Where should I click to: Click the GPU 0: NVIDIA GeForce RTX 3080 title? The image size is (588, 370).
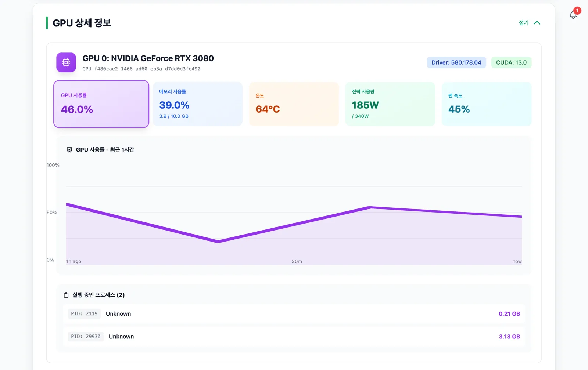click(148, 58)
